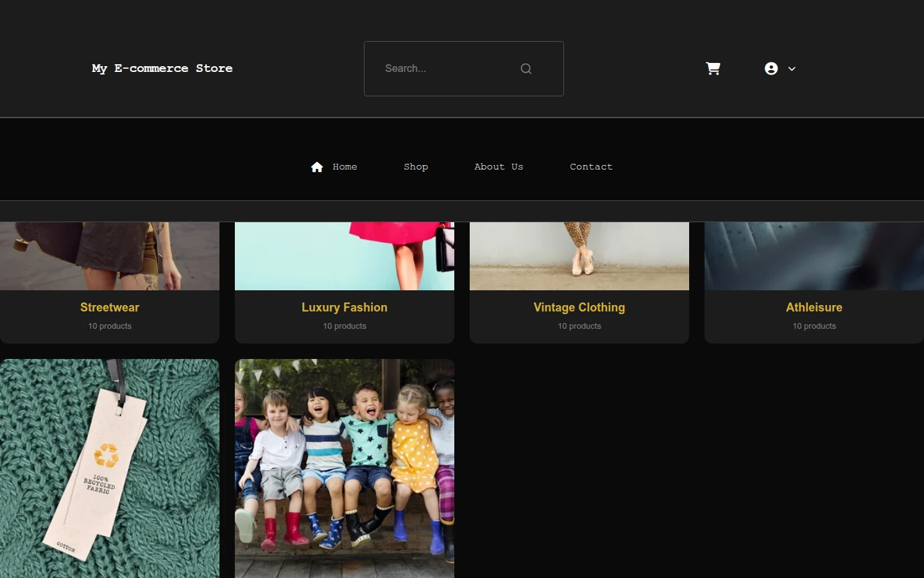Image resolution: width=924 pixels, height=578 pixels.
Task: Click '10 products' under Athleisure
Action: [x=814, y=326]
